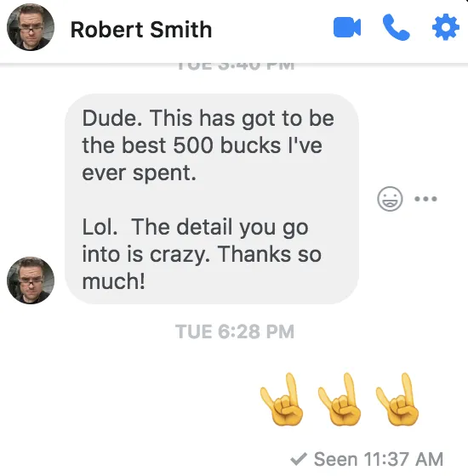Image resolution: width=468 pixels, height=476 pixels.
Task: Click the first rock-on hand emoji
Action: (282, 399)
